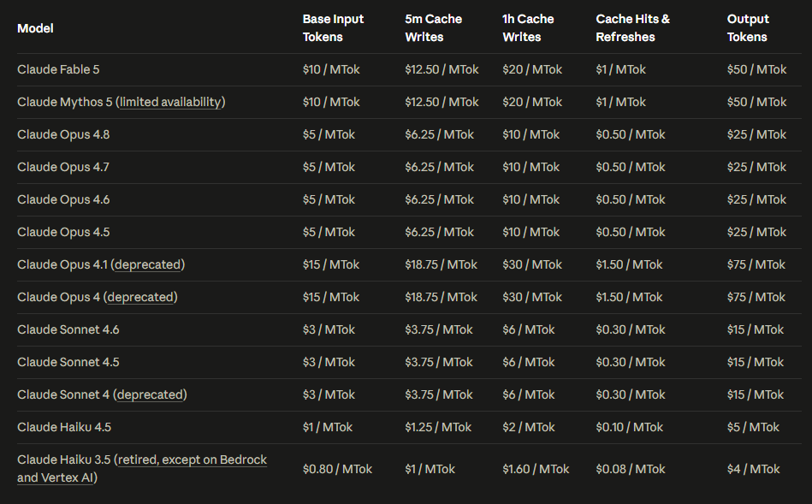
Task: Click Claude Opus 4.1 cache hits '$1.50 / MTok'
Action: point(629,264)
